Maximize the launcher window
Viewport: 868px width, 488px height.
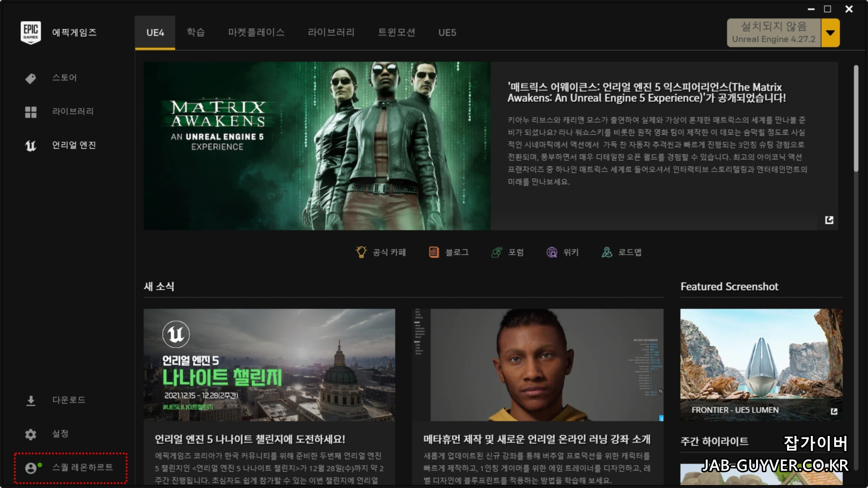pyautogui.click(x=827, y=9)
